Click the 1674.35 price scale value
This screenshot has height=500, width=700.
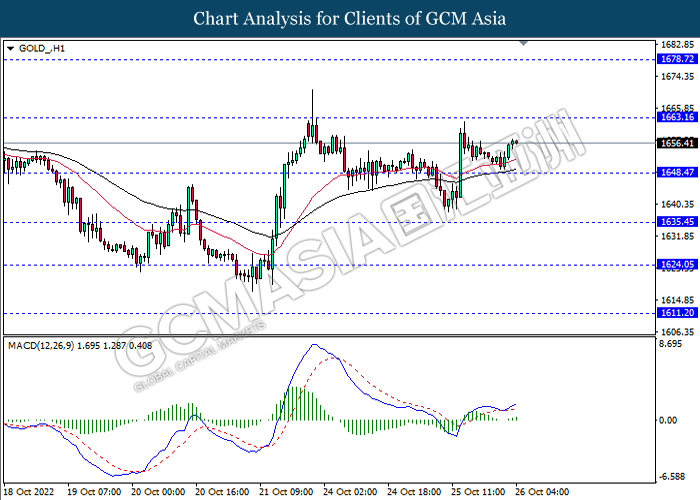[677, 77]
